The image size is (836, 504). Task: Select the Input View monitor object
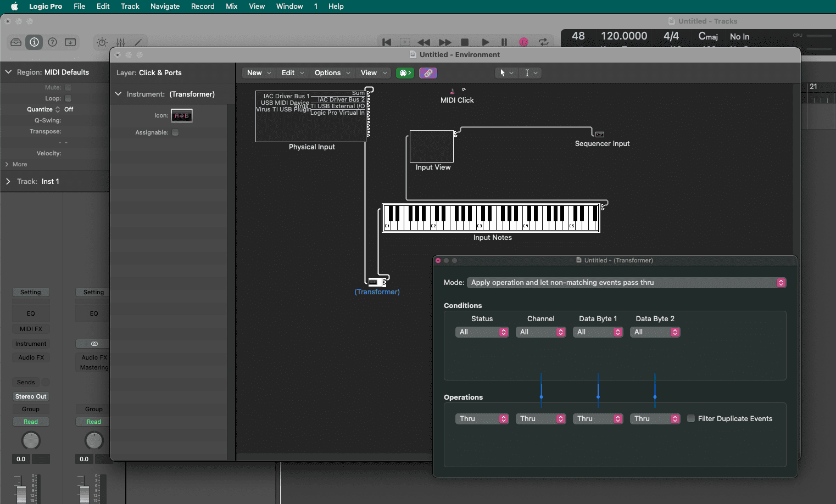point(432,146)
